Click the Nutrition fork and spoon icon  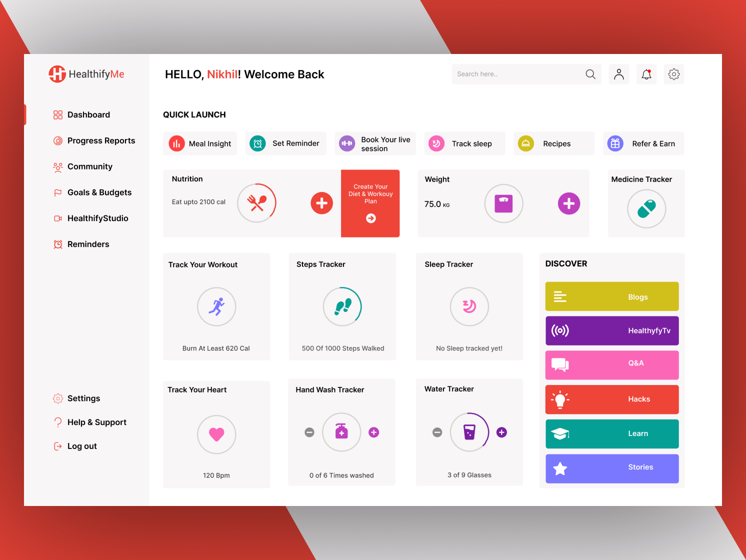coord(257,203)
